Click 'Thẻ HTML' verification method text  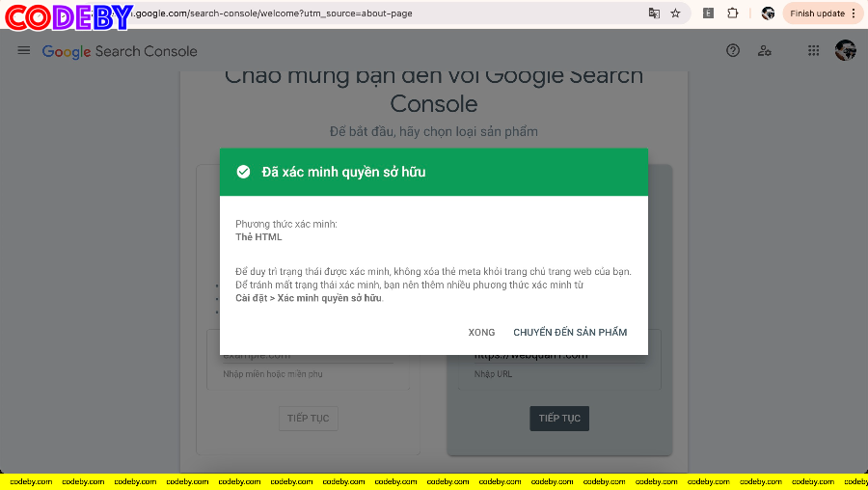(x=258, y=237)
